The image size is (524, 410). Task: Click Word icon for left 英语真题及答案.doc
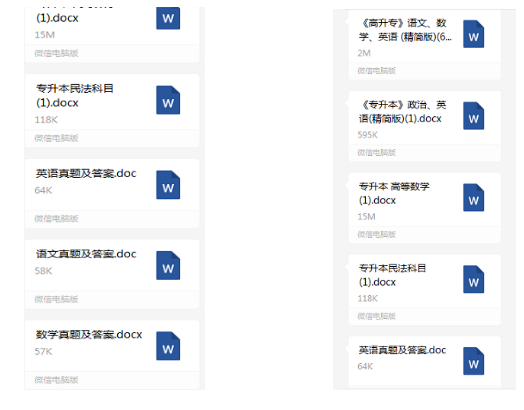(168, 185)
